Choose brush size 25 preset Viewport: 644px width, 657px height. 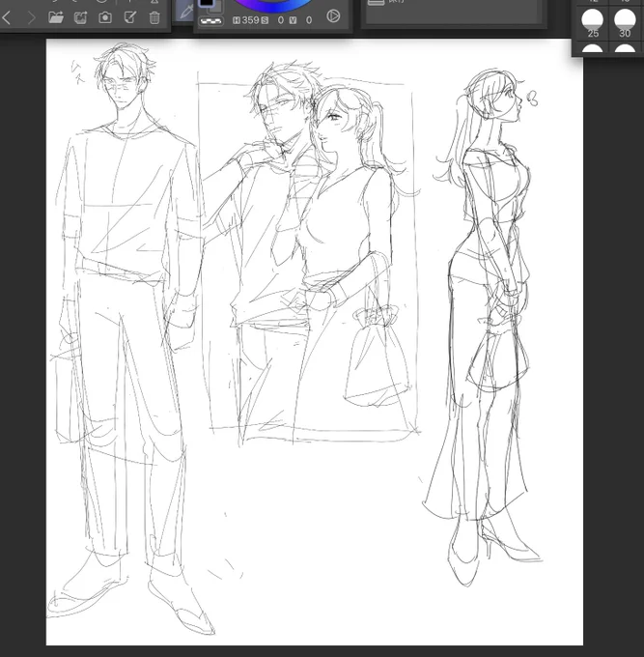[x=593, y=24]
